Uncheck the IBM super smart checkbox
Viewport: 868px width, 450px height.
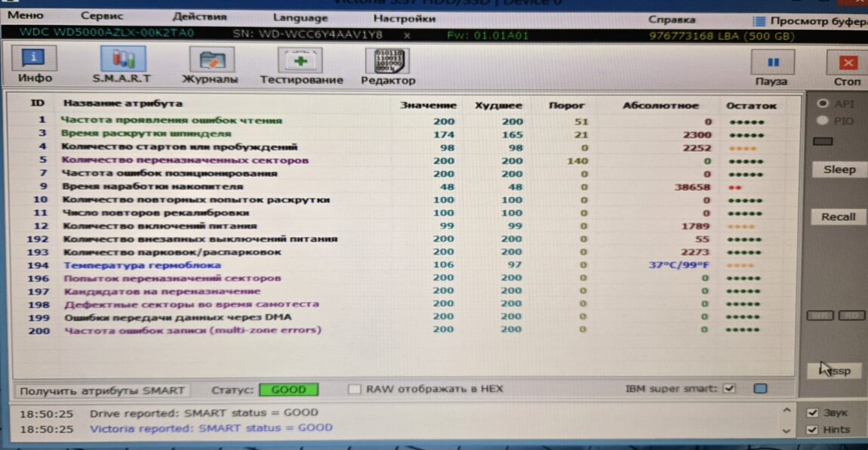pos(729,389)
